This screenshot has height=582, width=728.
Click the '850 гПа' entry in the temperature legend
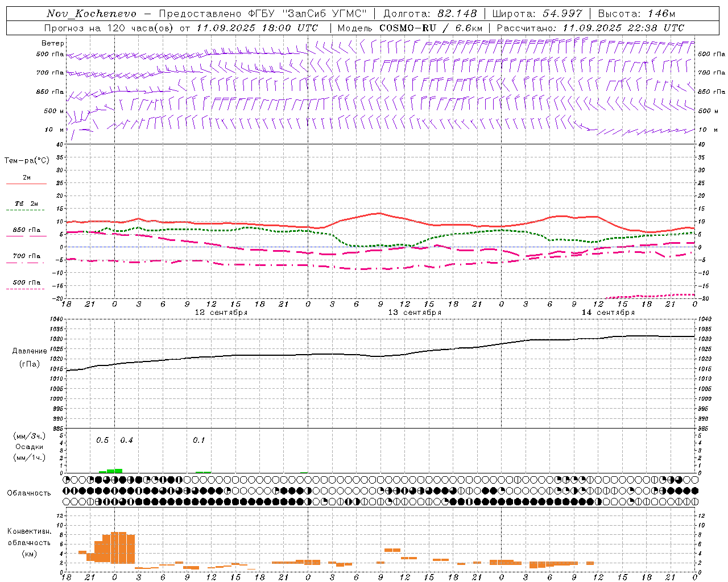(26, 230)
